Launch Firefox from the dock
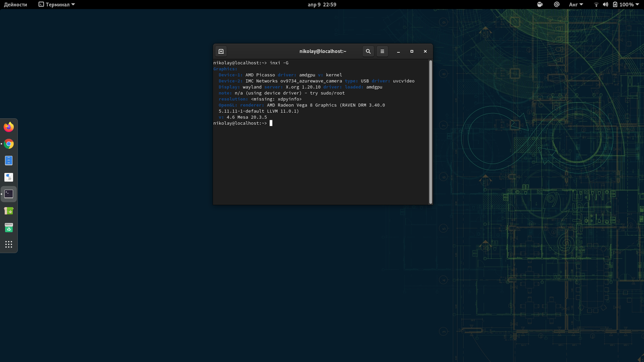644x362 pixels. pos(9,127)
